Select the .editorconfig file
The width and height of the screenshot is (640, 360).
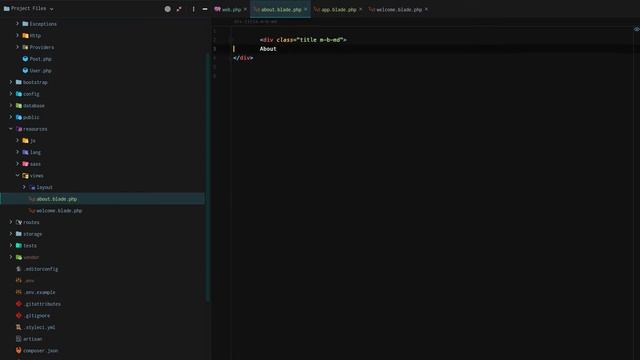(x=103, y=269)
